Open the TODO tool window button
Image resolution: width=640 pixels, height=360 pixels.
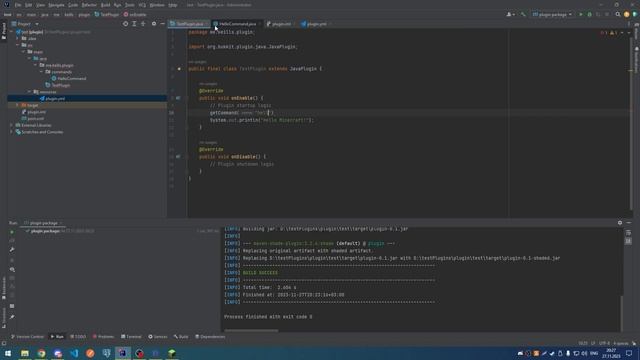tap(78, 337)
